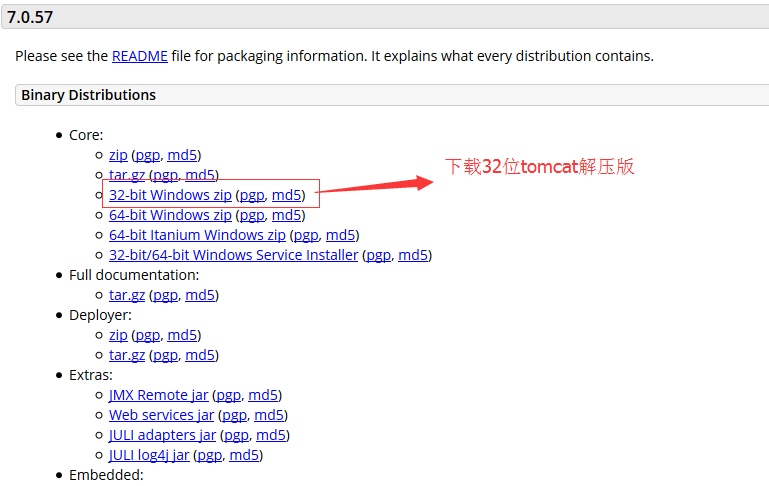Open md5 for Deployer tar.gz

[x=200, y=355]
